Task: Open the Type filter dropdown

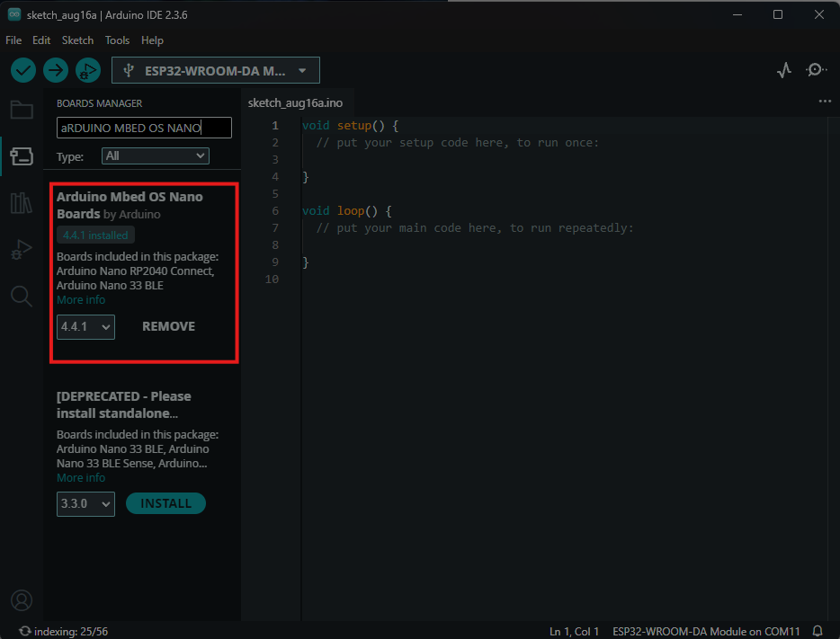Action: 155,156
